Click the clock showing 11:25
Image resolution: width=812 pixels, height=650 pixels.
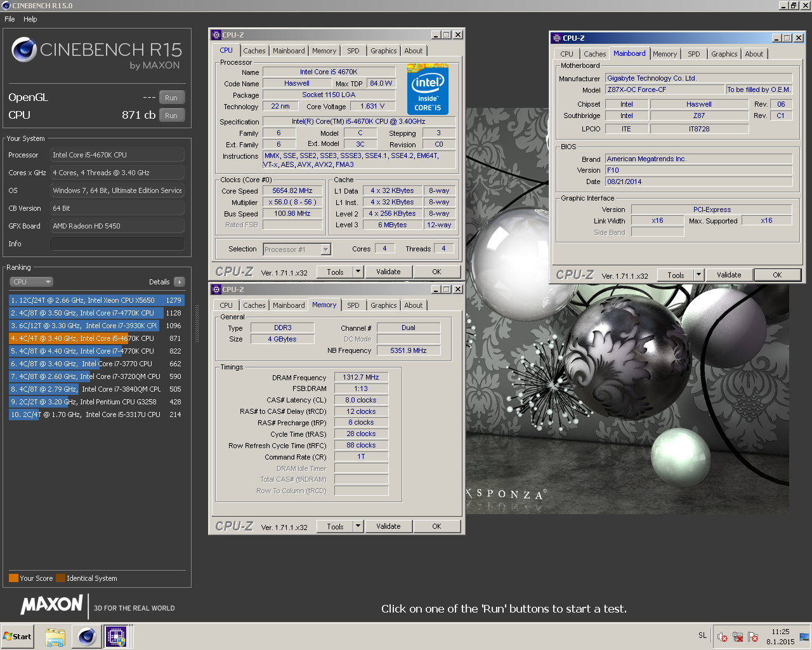(x=780, y=632)
